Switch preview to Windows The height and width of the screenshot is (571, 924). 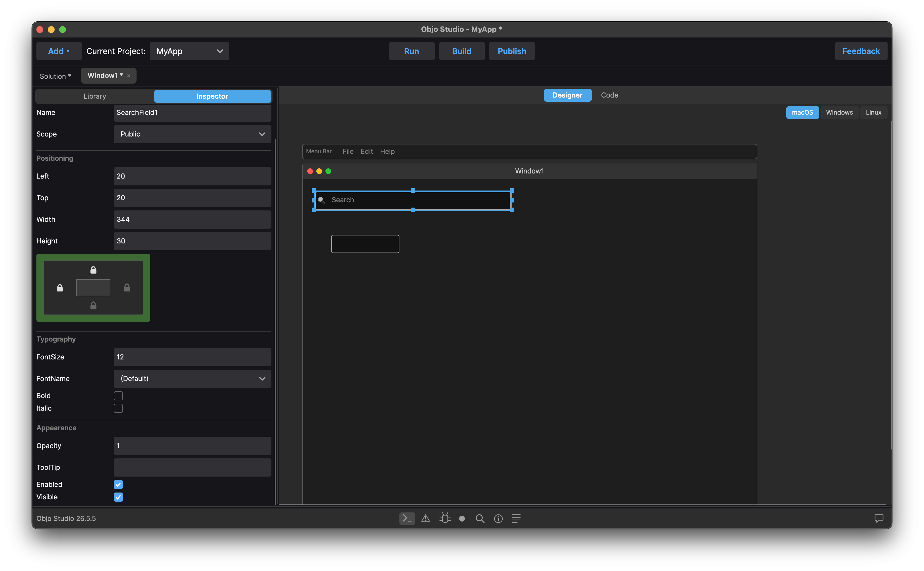click(x=839, y=113)
